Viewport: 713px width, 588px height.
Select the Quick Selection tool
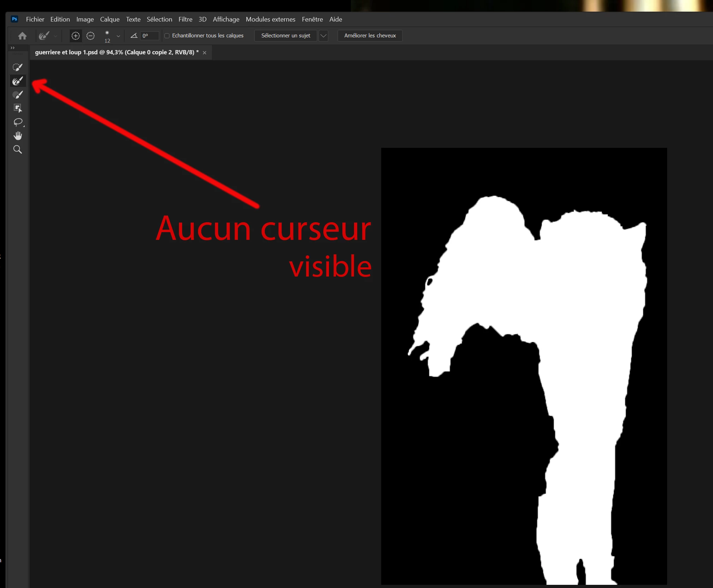(x=17, y=67)
